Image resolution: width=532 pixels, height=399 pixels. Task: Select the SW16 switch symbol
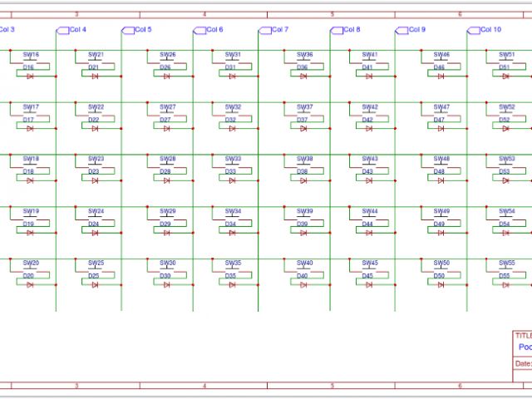click(x=30, y=61)
